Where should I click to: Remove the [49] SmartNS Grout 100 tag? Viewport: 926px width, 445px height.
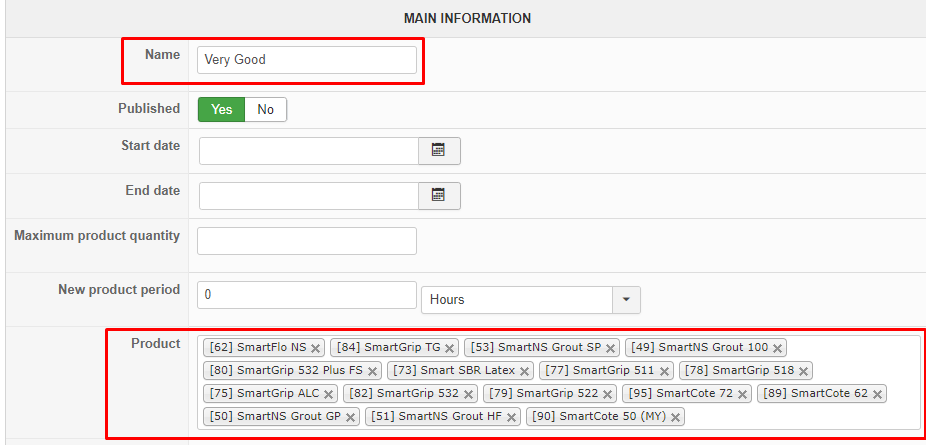[x=777, y=348]
